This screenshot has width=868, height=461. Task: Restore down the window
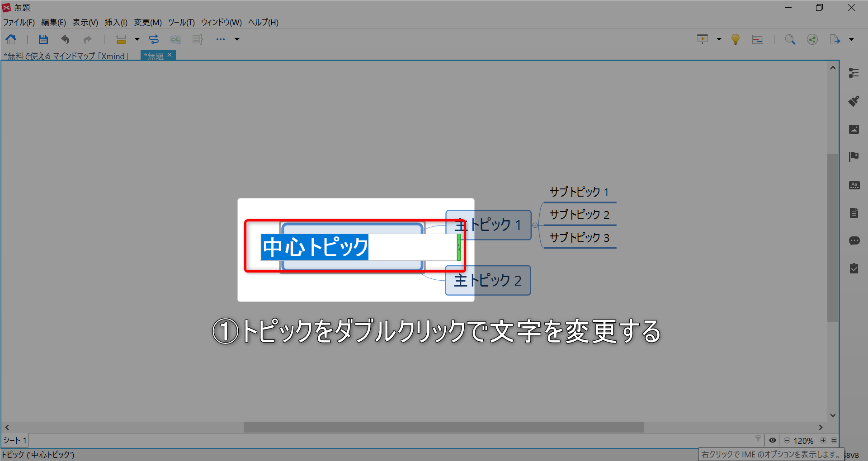[x=819, y=8]
